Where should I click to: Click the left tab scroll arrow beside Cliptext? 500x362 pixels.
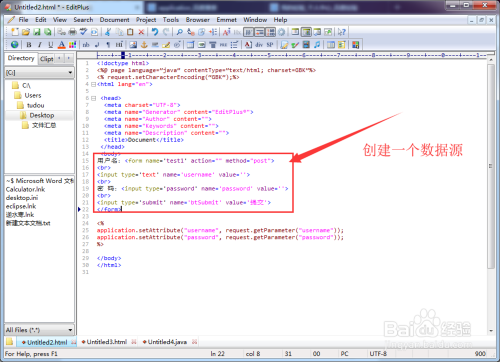(x=59, y=58)
